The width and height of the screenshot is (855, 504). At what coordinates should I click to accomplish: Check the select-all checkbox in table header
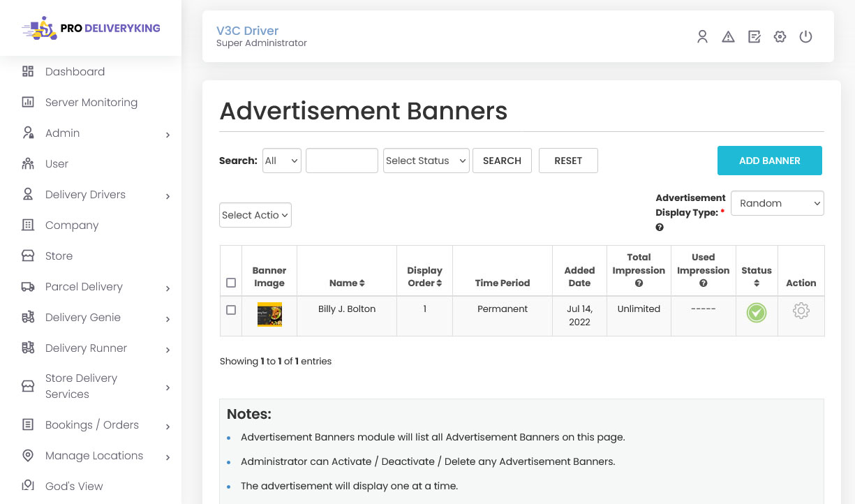coord(231,283)
